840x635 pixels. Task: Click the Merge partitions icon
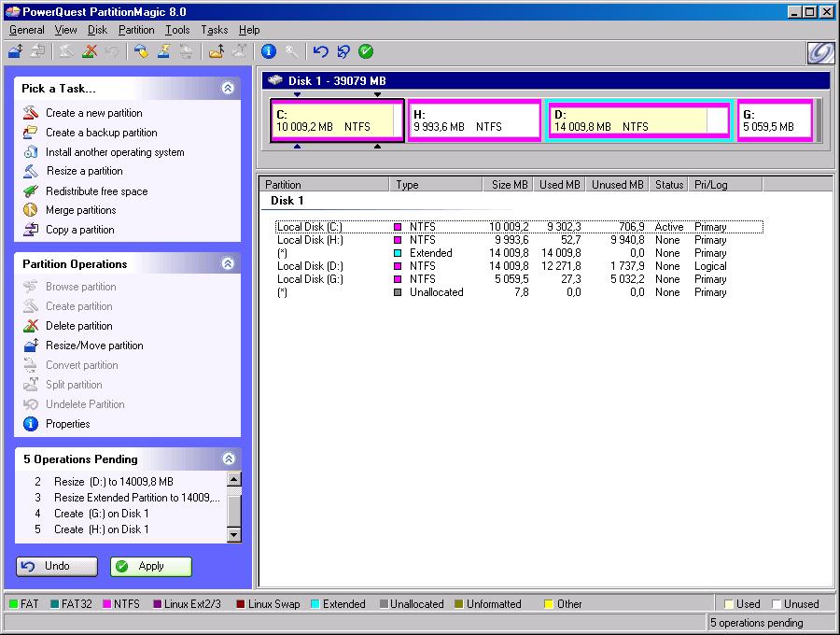coord(31,210)
